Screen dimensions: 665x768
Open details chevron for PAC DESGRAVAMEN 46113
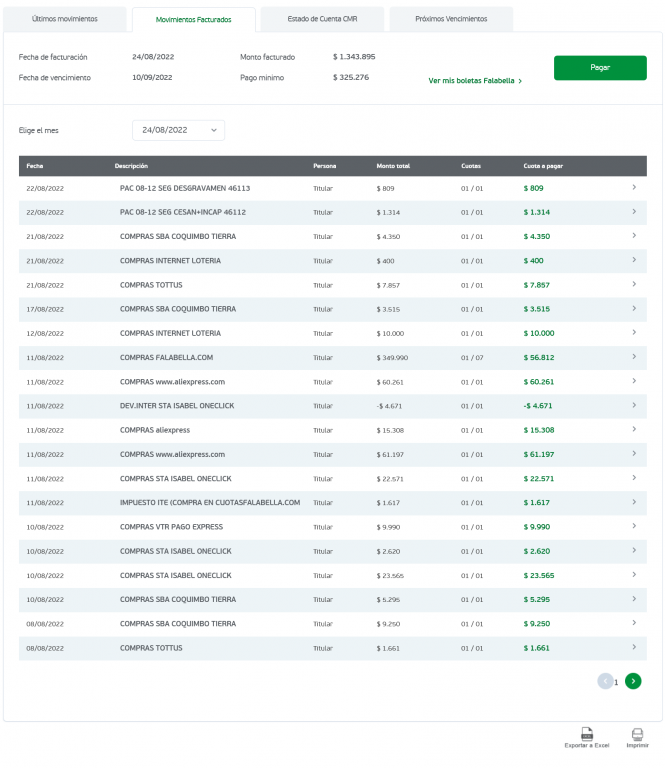(633, 188)
